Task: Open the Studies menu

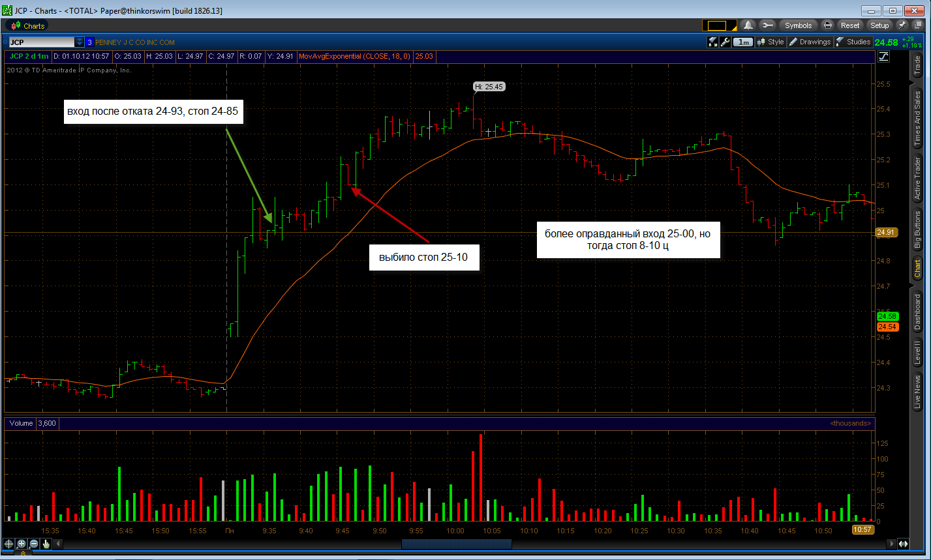Action: (853, 42)
